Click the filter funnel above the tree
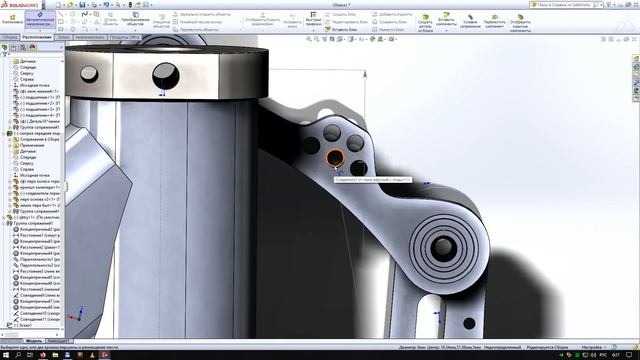Viewport: 640px width, 360px height. pyautogui.click(x=5, y=54)
